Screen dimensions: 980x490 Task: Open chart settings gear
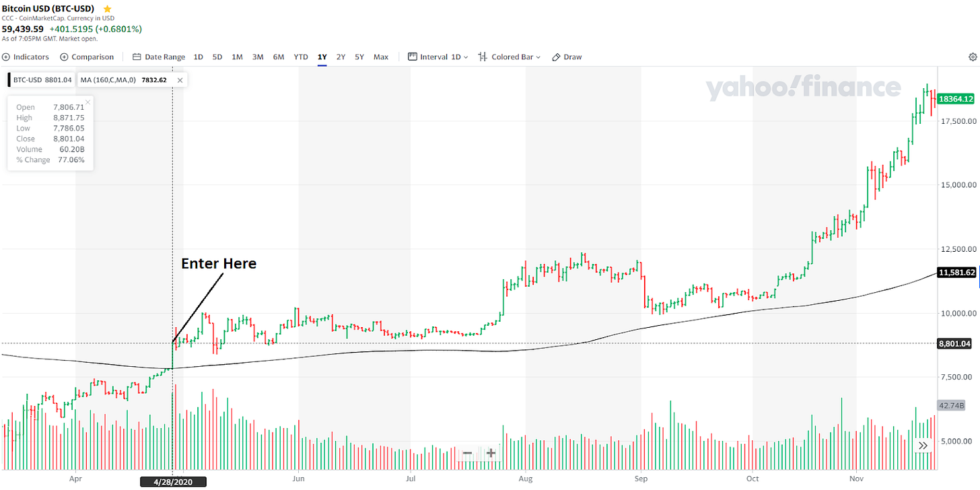973,57
